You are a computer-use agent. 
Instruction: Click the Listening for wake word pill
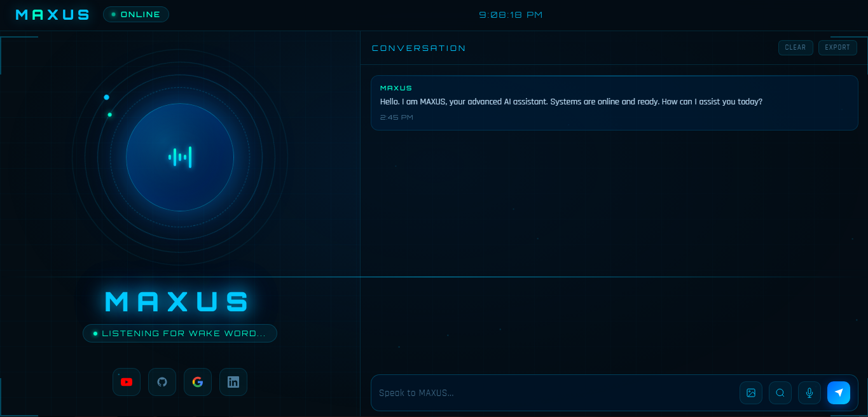[x=180, y=334]
